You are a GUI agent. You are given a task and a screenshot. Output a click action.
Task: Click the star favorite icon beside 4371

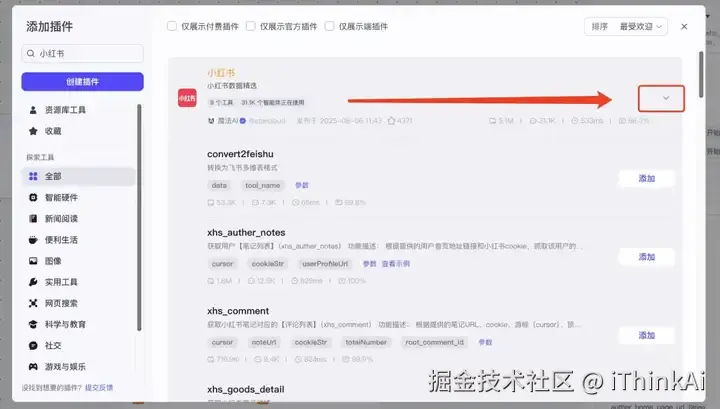391,121
